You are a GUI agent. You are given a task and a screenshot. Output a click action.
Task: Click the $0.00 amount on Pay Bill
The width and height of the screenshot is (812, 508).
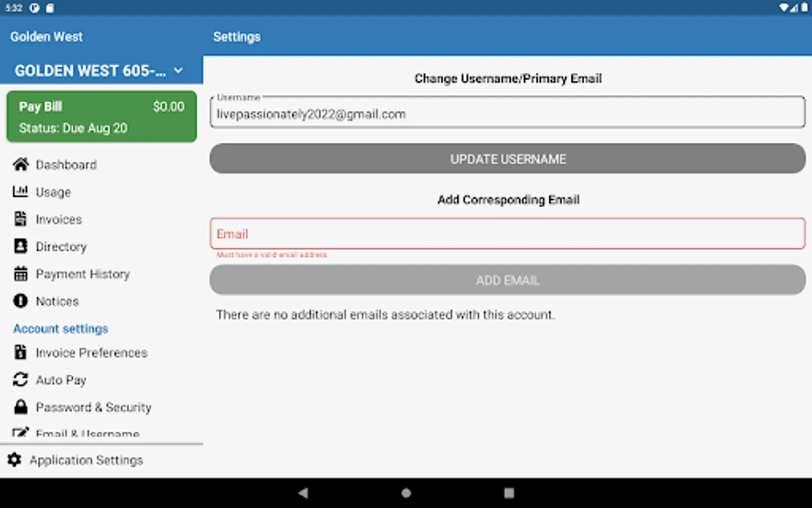pyautogui.click(x=169, y=107)
